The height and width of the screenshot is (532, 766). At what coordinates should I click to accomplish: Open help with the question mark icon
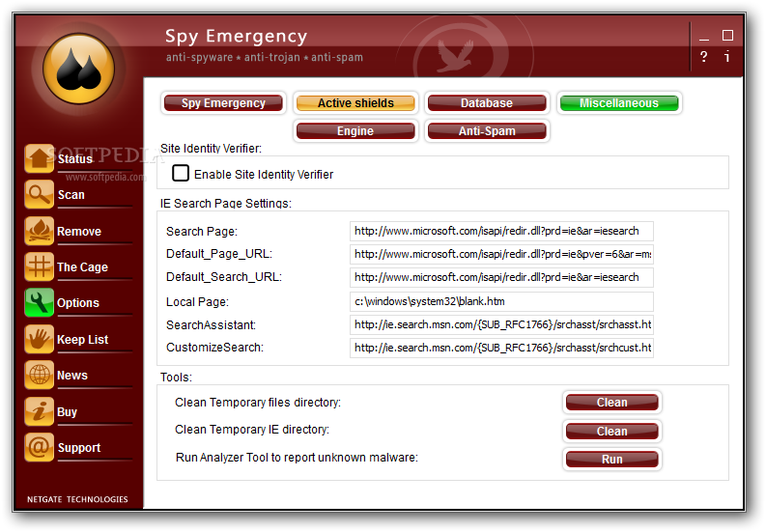point(703,57)
